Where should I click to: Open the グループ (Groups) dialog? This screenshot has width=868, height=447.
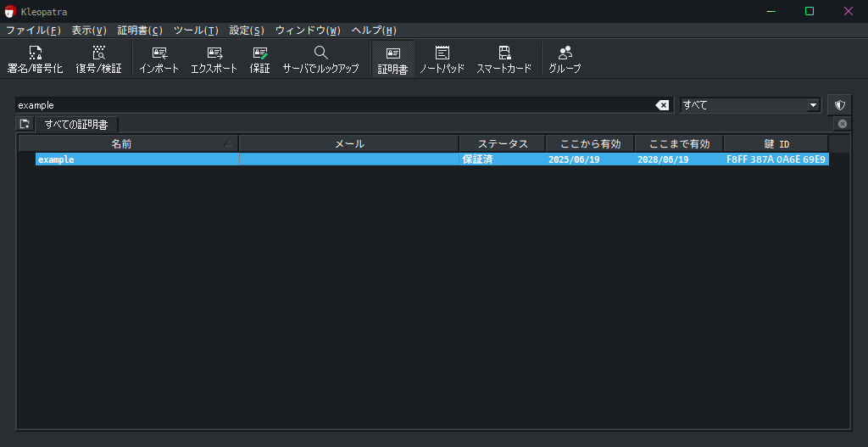tap(565, 60)
